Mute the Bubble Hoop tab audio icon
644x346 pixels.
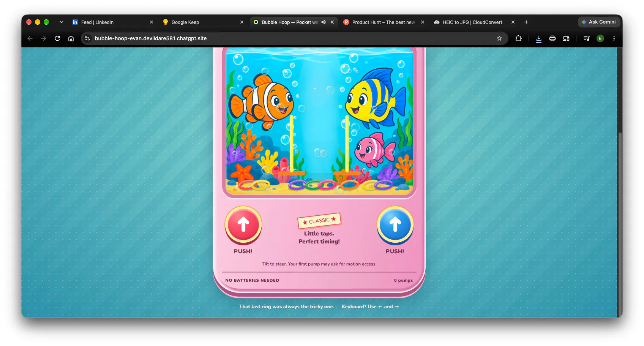point(324,22)
